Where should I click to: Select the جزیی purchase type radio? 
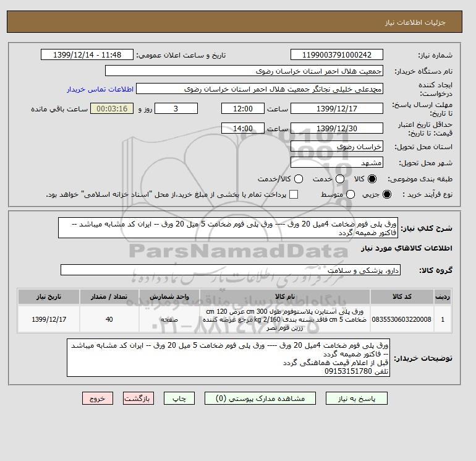387,194
